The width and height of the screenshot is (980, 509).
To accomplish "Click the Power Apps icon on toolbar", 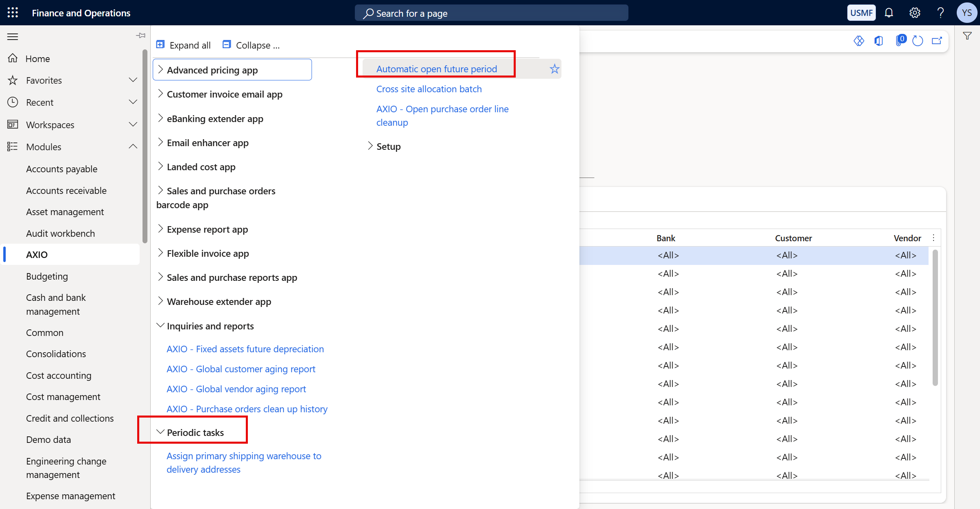I will click(859, 41).
